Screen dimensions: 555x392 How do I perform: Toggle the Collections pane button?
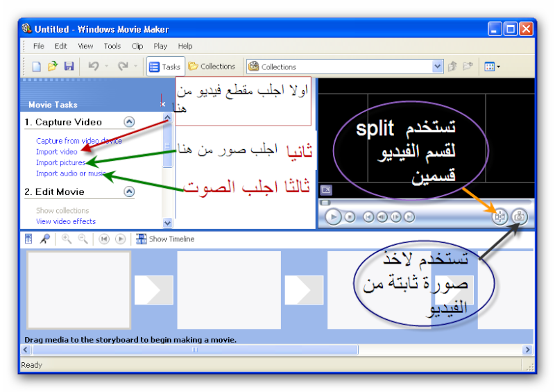click(212, 67)
